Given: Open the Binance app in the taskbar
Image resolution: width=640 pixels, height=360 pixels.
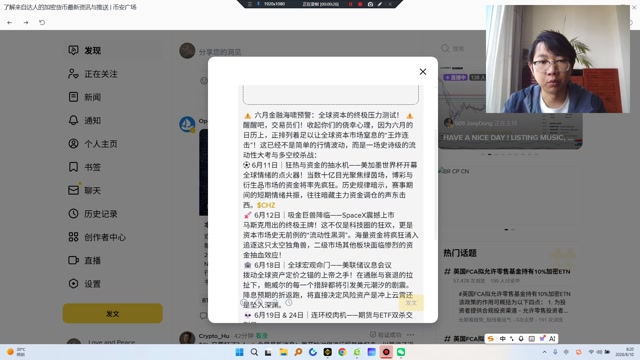Looking at the screenshot, I should tap(327, 352).
